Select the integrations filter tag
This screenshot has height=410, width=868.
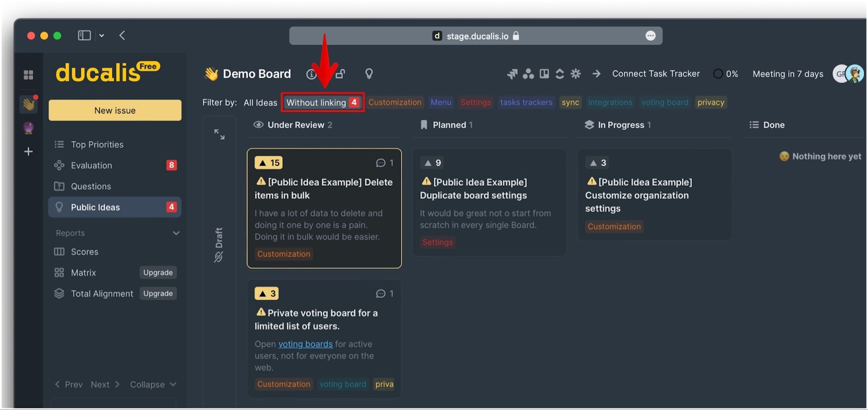click(x=610, y=103)
